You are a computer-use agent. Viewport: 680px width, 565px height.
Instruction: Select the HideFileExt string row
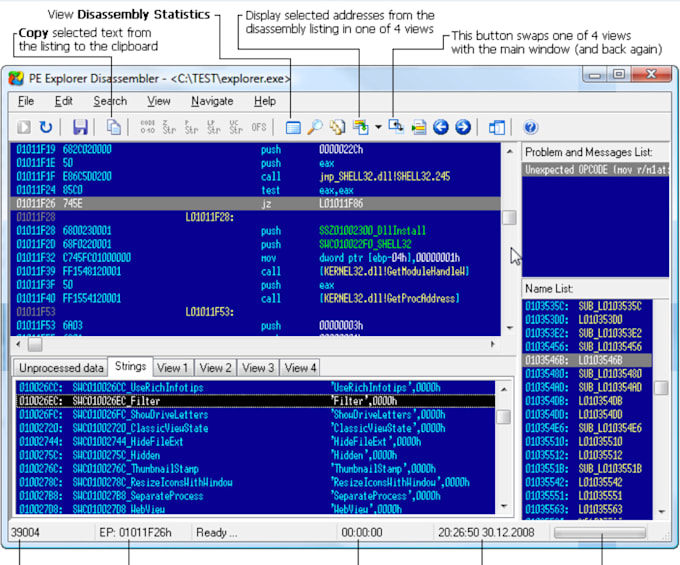point(255,442)
